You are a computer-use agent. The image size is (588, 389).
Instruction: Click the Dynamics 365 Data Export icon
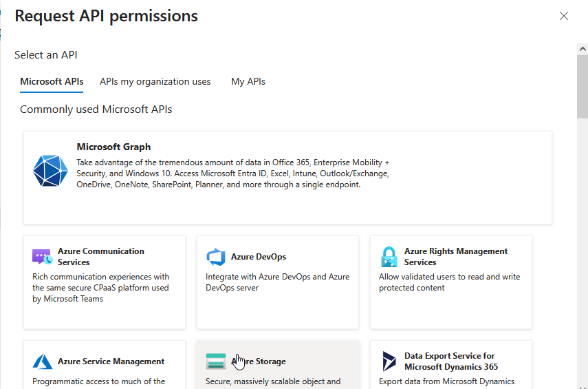(389, 361)
